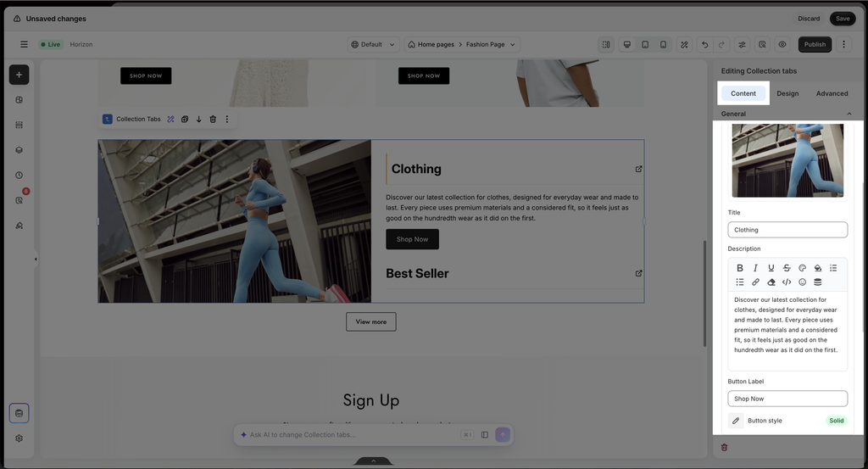Open more options next to Publish
This screenshot has width=868, height=469.
coord(843,44)
